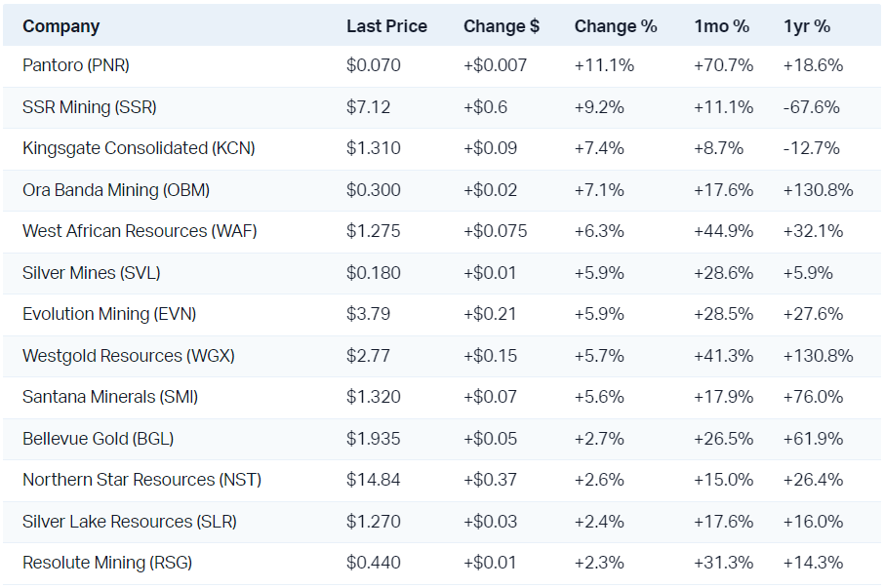Click Kingsgate Consolidated (KCN) link
The height and width of the screenshot is (588, 884).
coord(140,148)
